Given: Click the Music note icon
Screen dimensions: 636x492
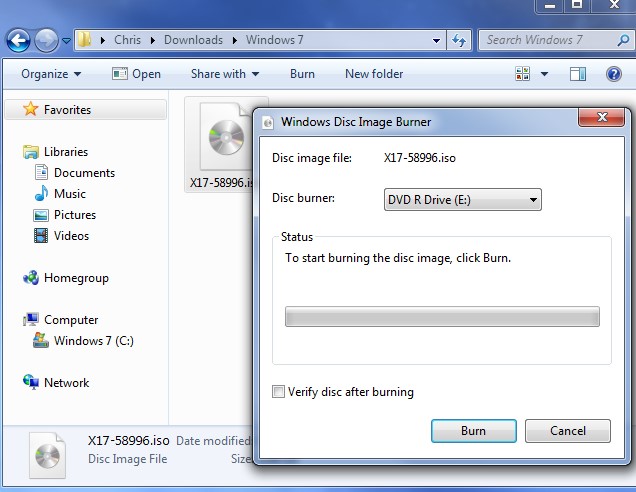Looking at the screenshot, I should click(41, 193).
